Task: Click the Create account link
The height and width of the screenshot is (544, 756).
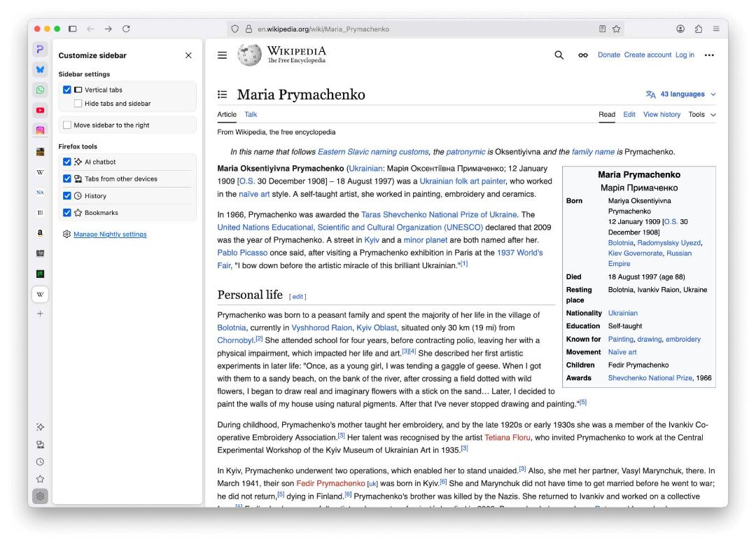Action: click(647, 55)
